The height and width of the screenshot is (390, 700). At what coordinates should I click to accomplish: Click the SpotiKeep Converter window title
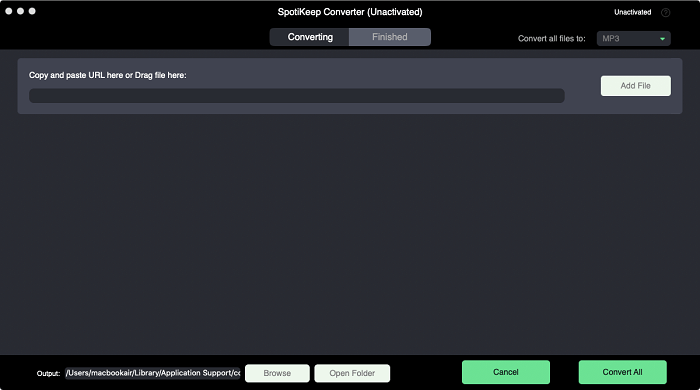(x=350, y=12)
